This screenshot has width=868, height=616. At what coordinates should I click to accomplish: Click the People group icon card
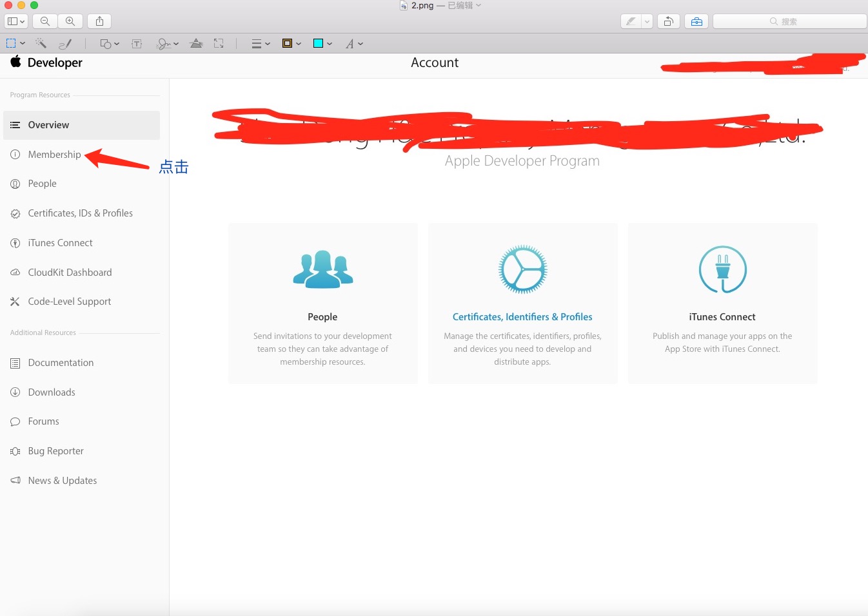coord(322,269)
